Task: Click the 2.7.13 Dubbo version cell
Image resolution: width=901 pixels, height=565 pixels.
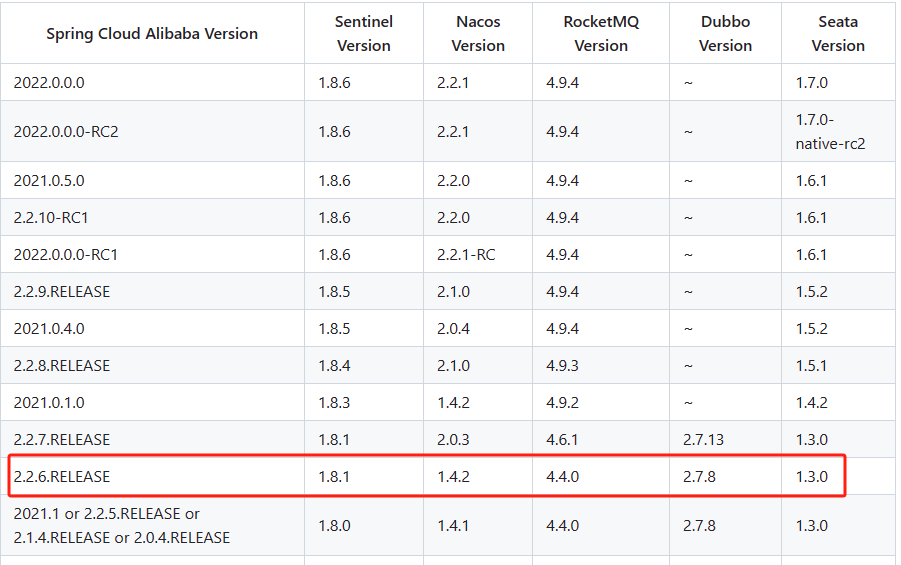Action: tap(725, 440)
